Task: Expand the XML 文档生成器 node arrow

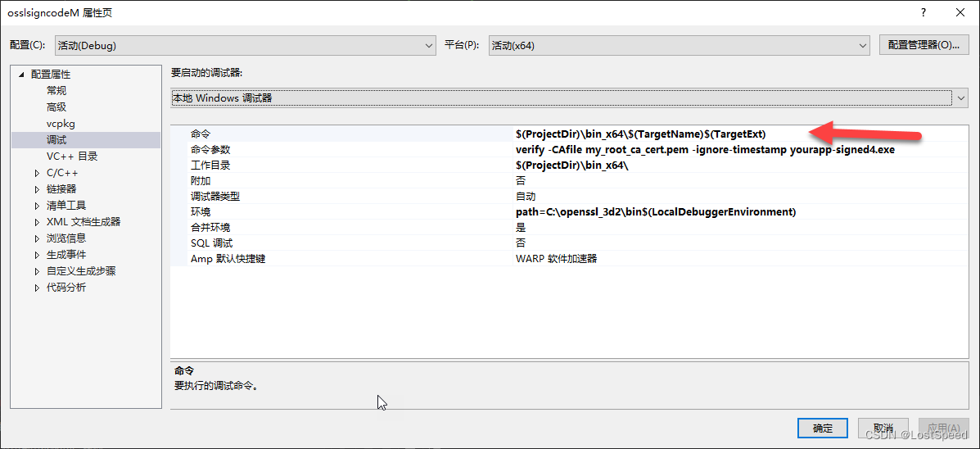Action: pos(37,222)
